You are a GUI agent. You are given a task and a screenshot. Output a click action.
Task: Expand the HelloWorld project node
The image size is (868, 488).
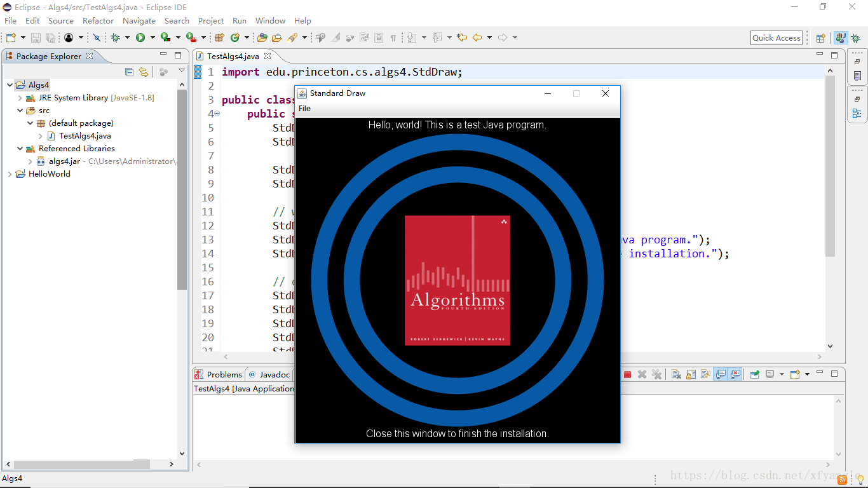pos(10,174)
